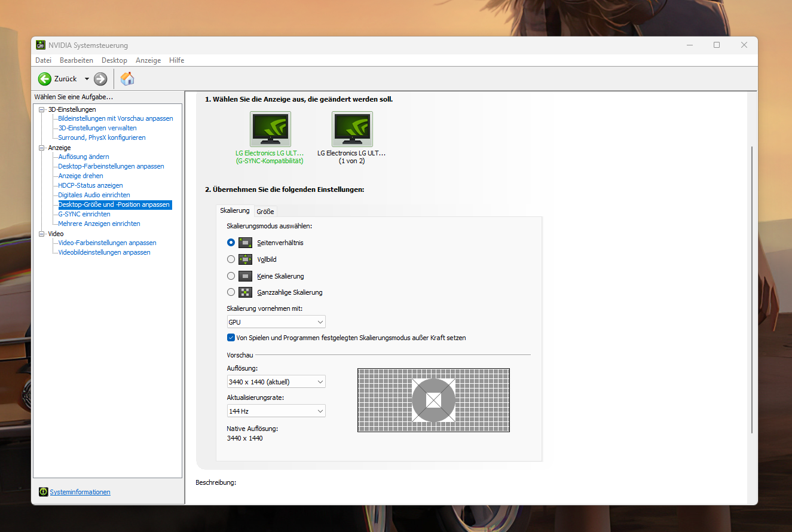
Task: Open the Anzeige menu
Action: click(148, 60)
